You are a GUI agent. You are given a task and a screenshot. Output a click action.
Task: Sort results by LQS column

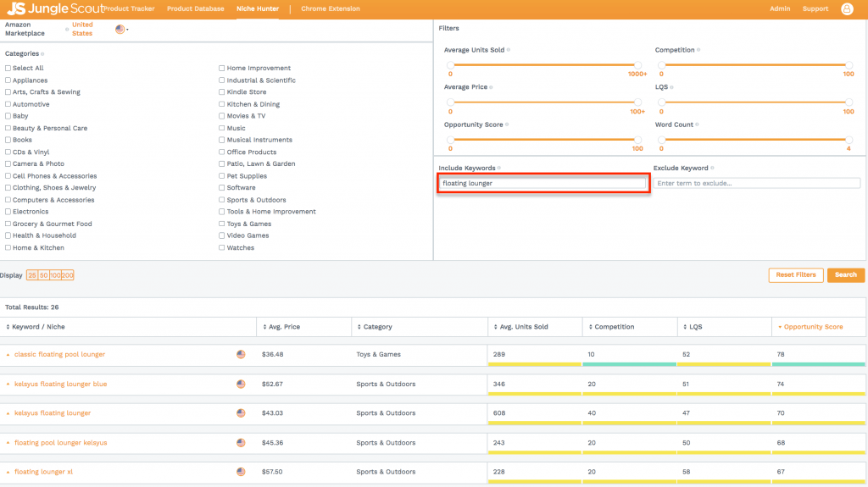pyautogui.click(x=693, y=327)
